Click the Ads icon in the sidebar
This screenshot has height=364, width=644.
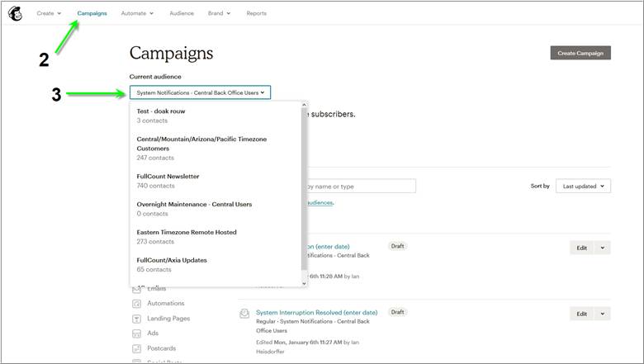coord(137,333)
